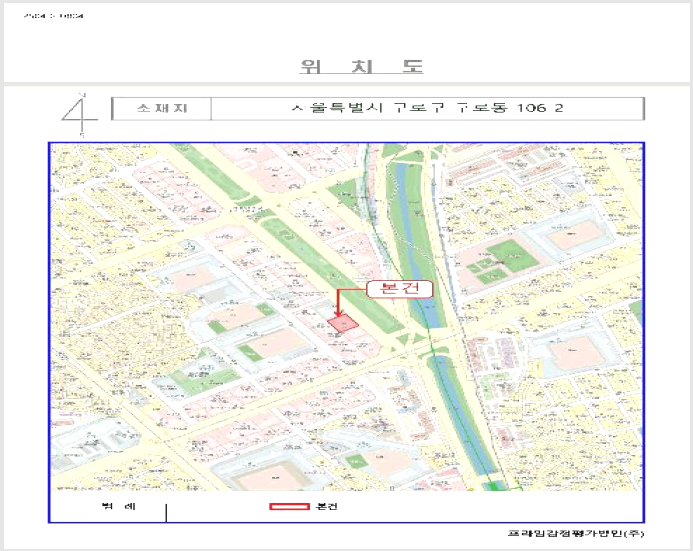Click the blue river south of the bridge
The width and height of the screenshot is (693, 551).
coord(462,418)
